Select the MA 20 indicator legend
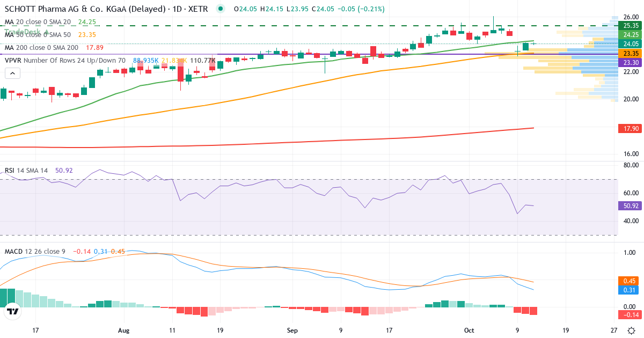 [38, 22]
